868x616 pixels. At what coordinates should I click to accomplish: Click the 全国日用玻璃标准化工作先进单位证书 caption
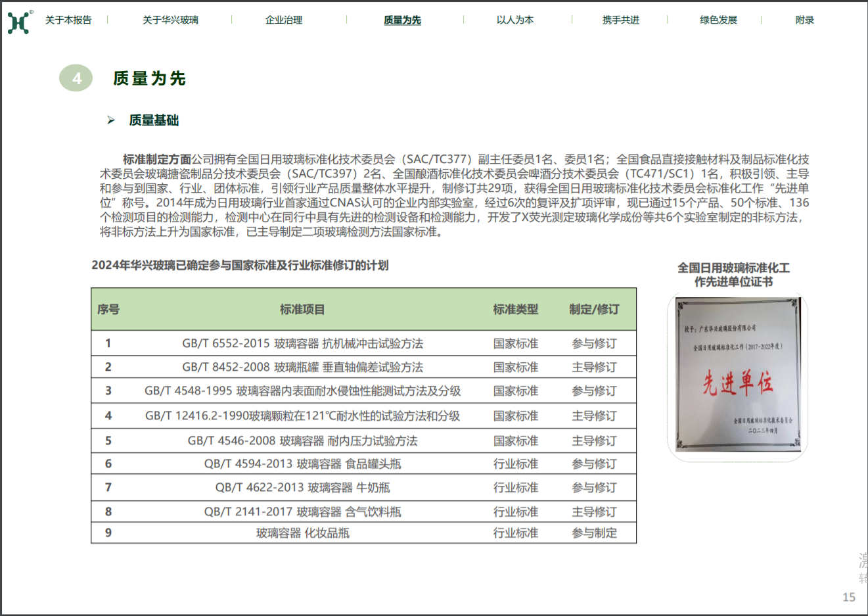click(734, 275)
